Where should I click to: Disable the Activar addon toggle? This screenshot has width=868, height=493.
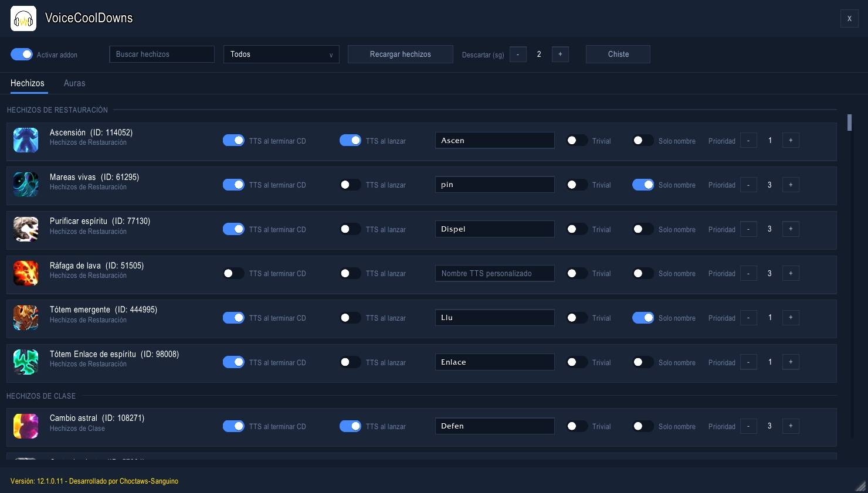click(22, 55)
